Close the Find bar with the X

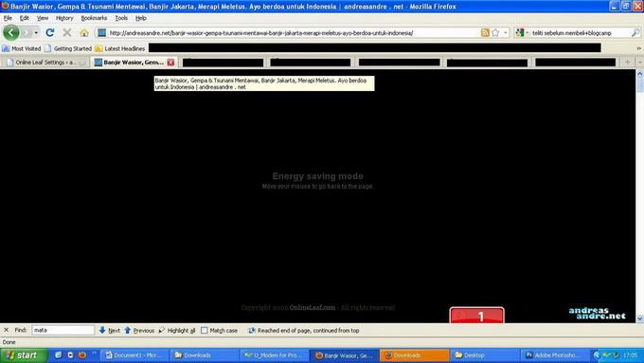tap(7, 330)
